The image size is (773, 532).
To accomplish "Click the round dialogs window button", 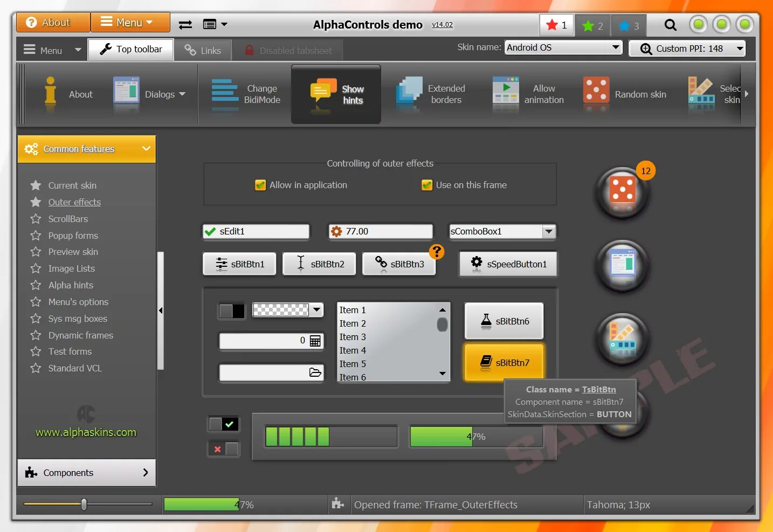I will tap(623, 266).
